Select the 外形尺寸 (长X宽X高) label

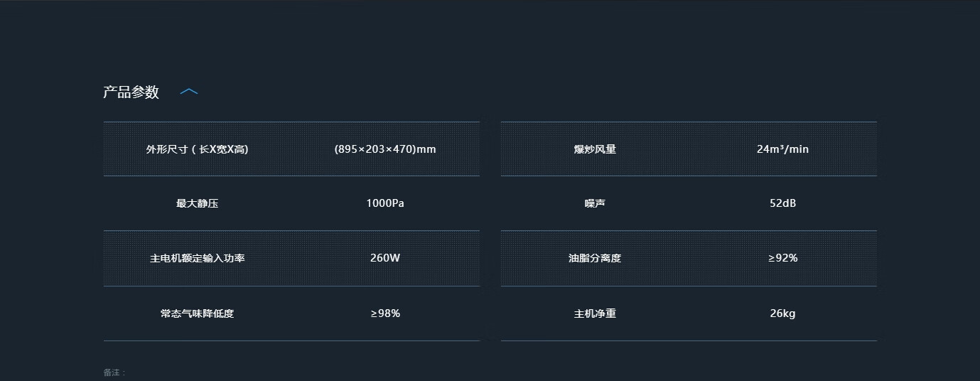click(197, 149)
